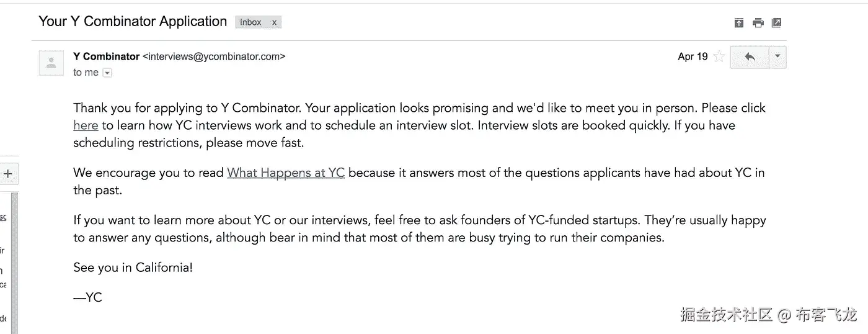Show details dropdown next to "to me"

pos(107,73)
